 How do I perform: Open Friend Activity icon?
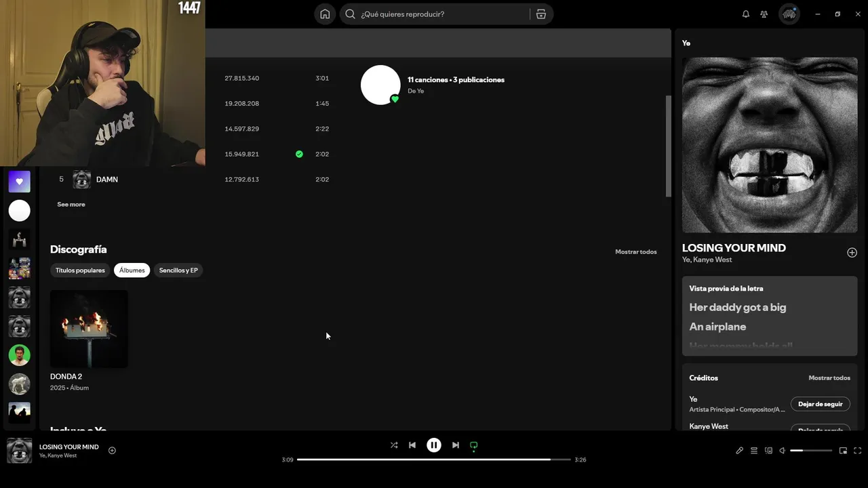click(x=764, y=14)
